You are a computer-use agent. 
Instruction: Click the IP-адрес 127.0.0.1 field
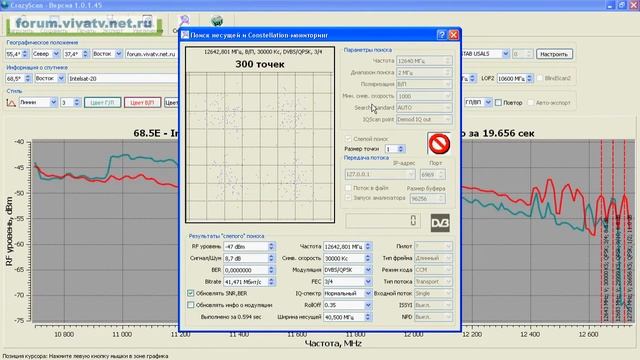pos(380,174)
